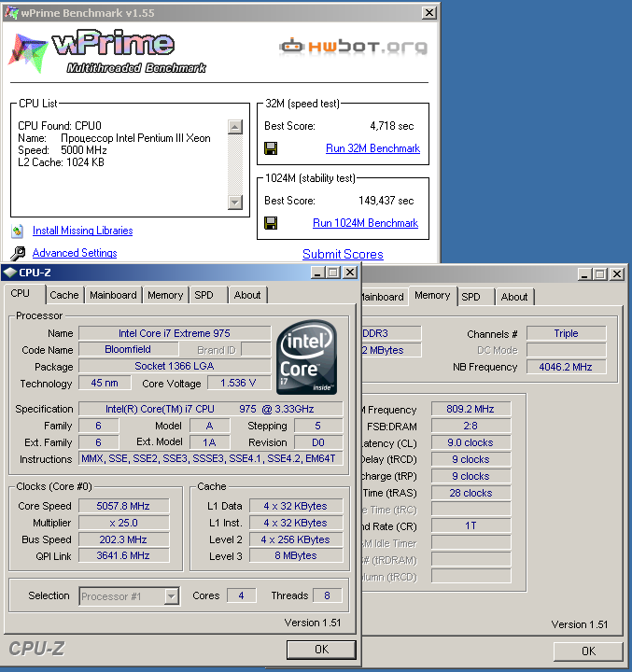Click the Threads value 8

click(327, 595)
